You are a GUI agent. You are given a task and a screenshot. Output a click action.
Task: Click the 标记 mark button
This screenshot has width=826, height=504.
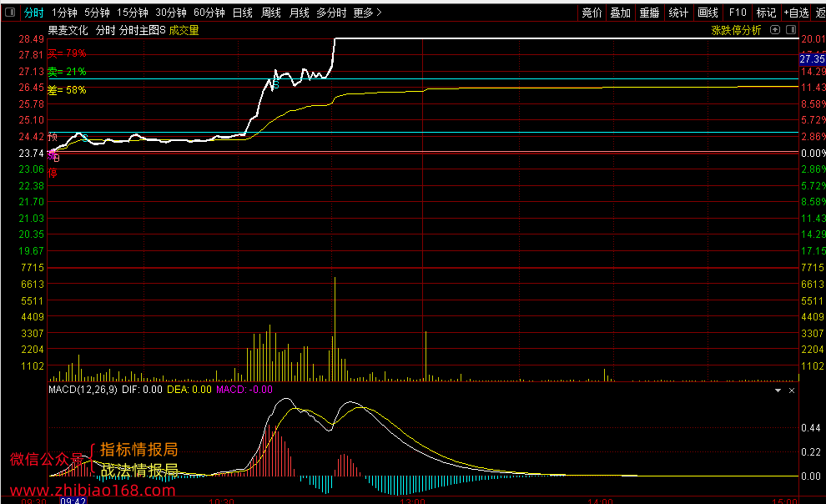pos(766,13)
